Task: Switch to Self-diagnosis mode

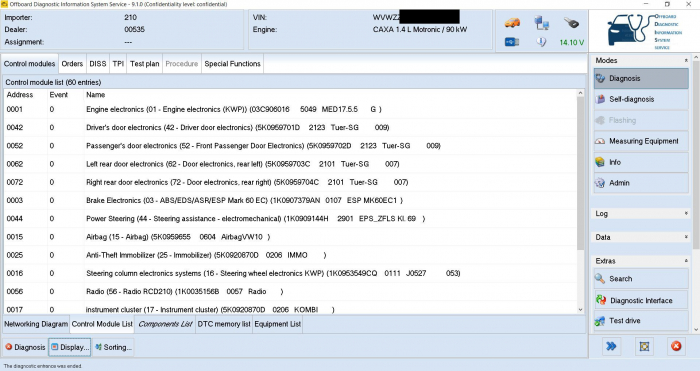Action: coord(641,100)
